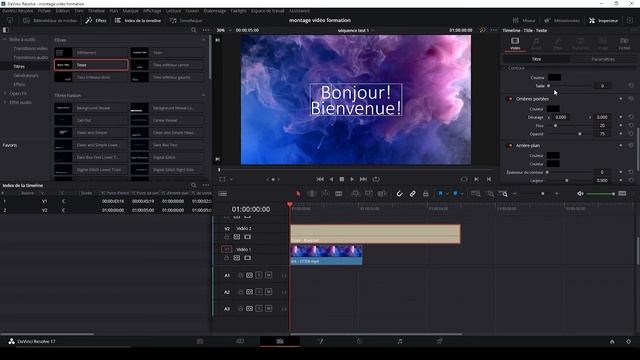Mute the A2 audio track

click(x=268, y=292)
